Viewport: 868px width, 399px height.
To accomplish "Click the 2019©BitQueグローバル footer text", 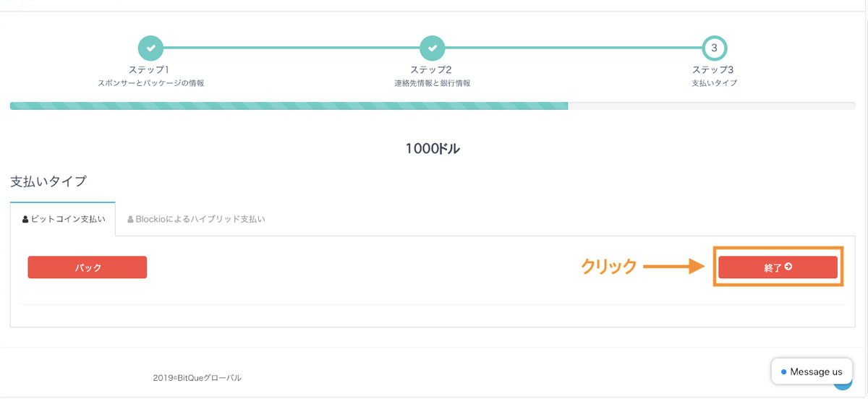I will click(197, 377).
